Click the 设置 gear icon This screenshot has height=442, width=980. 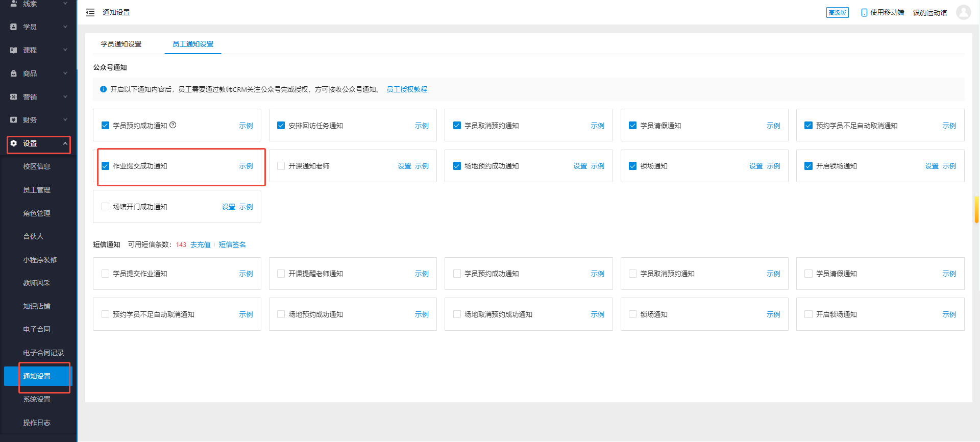[14, 143]
